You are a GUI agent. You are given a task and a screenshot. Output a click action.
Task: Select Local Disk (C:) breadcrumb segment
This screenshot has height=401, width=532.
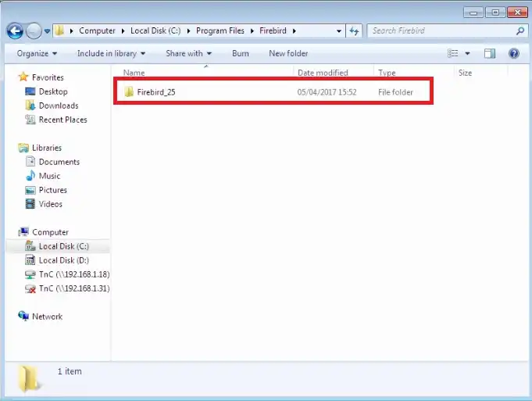(x=155, y=30)
